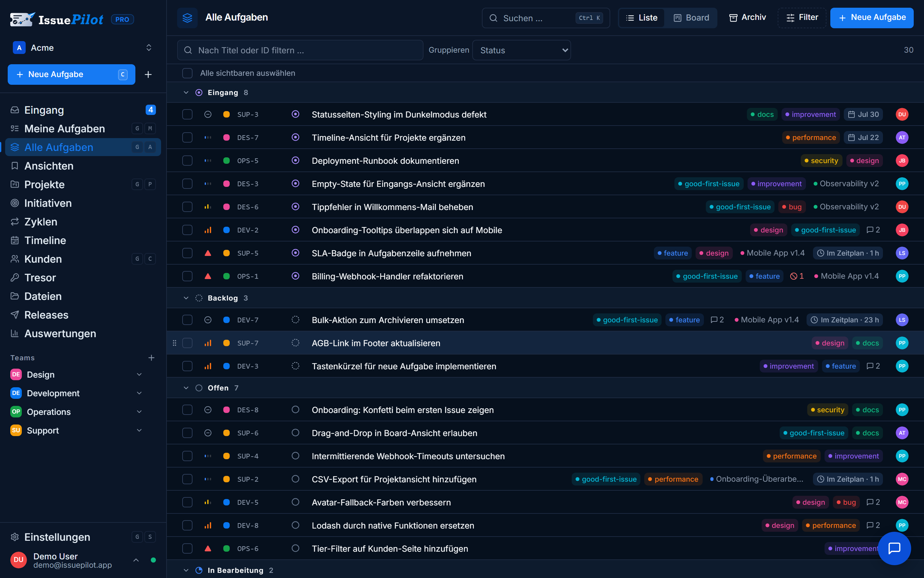
Task: Select the checkbox for DES-7
Action: coord(187,137)
